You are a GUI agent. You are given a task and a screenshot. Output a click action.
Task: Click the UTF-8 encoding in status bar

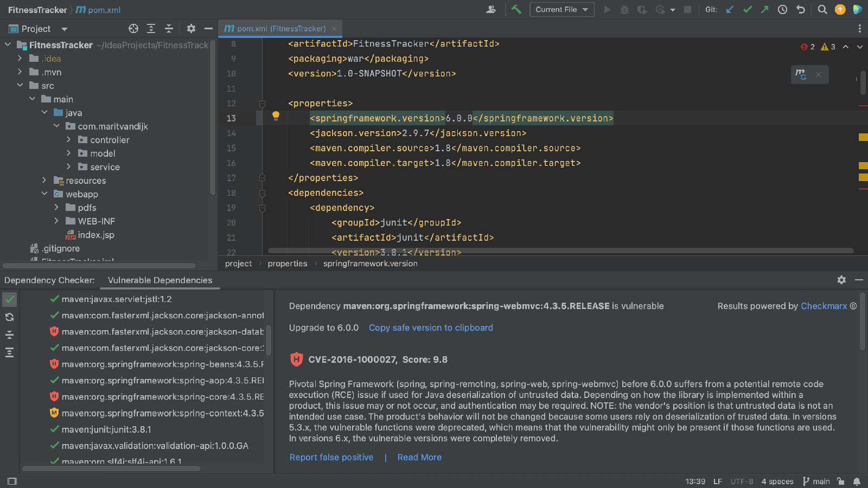742,481
